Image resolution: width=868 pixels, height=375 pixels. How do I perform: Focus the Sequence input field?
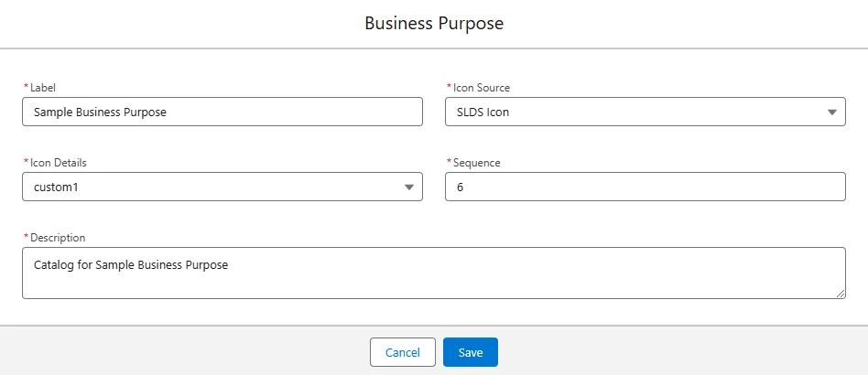pos(645,187)
